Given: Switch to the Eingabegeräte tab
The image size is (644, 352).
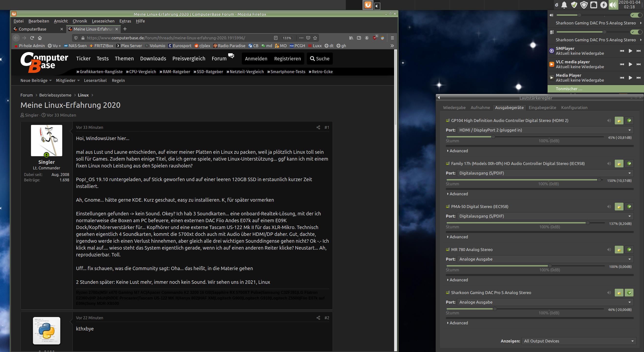Looking at the screenshot, I should (x=542, y=107).
